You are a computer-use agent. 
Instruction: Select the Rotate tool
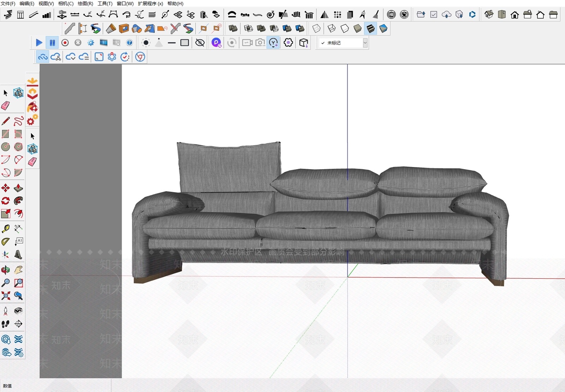pyautogui.click(x=6, y=201)
